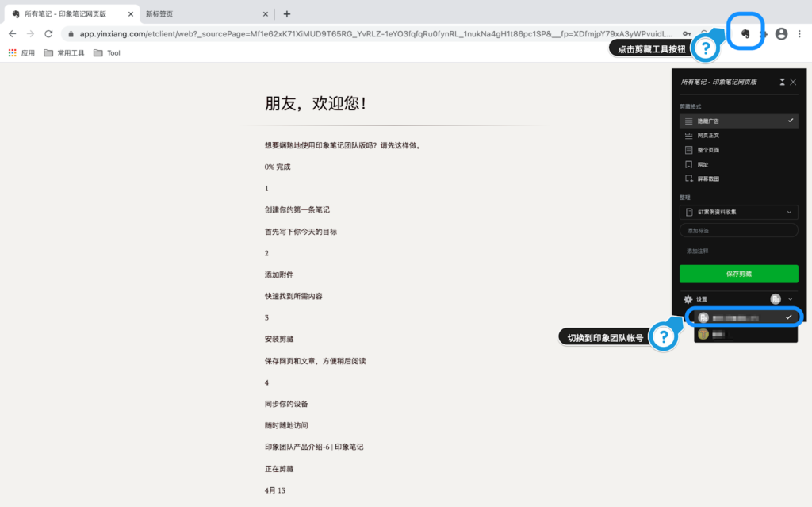Select the 整个页面 clip format
Image resolution: width=812 pixels, height=507 pixels.
[738, 150]
